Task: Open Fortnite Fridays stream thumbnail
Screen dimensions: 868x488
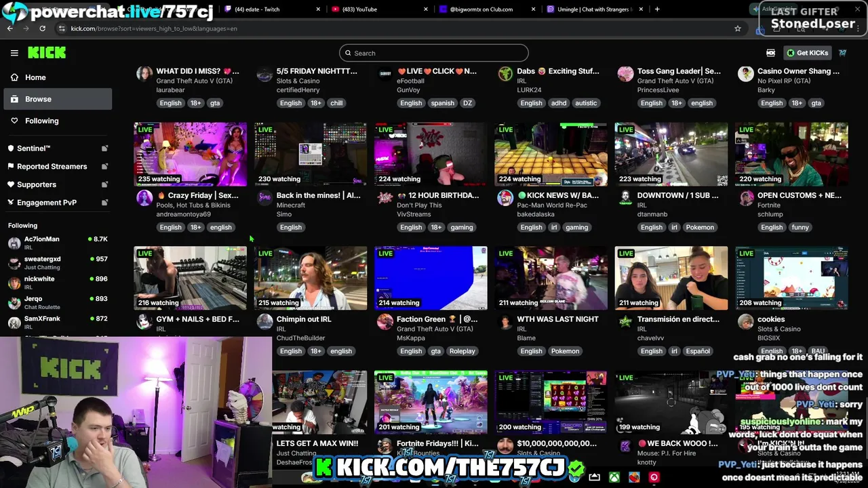Action: tap(431, 402)
